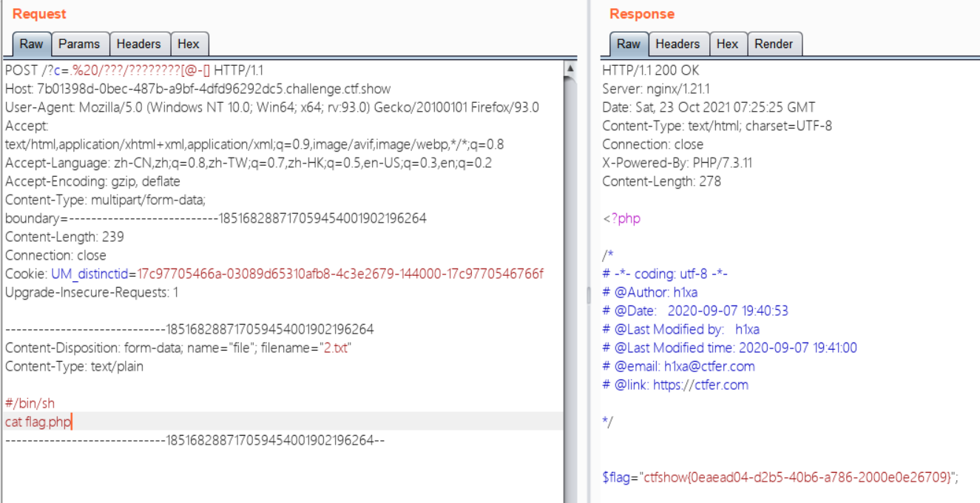This screenshot has width=980, height=503.
Task: Click the Server: nginx/1.21.1 line
Action: [664, 89]
